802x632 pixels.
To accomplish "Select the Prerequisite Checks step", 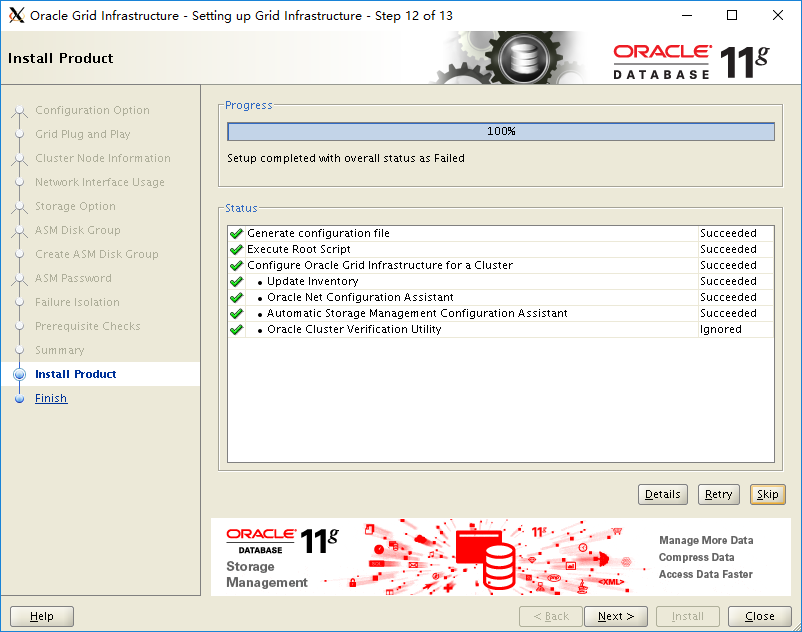I will point(87,327).
